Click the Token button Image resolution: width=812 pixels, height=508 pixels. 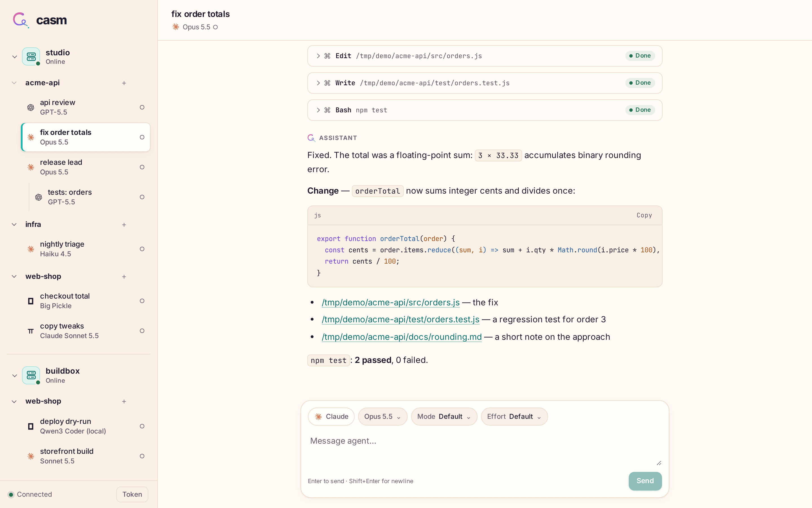click(132, 494)
